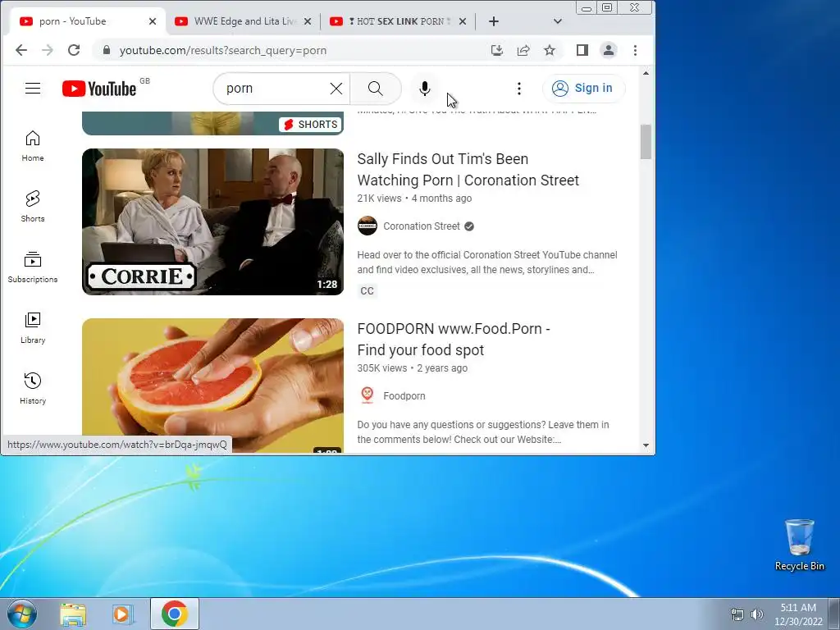This screenshot has height=630, width=840.
Task: Switch to the 'HOT SEX LINK' tab
Action: pyautogui.click(x=397, y=21)
